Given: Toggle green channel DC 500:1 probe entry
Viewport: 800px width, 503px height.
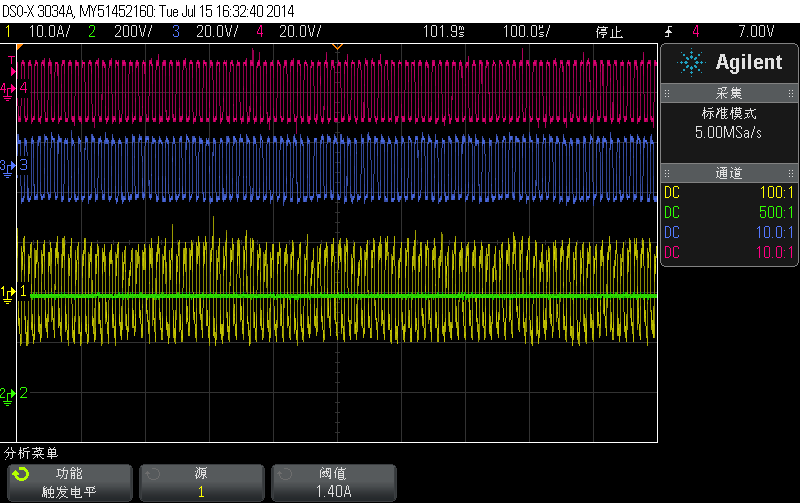Looking at the screenshot, I should tap(728, 212).
